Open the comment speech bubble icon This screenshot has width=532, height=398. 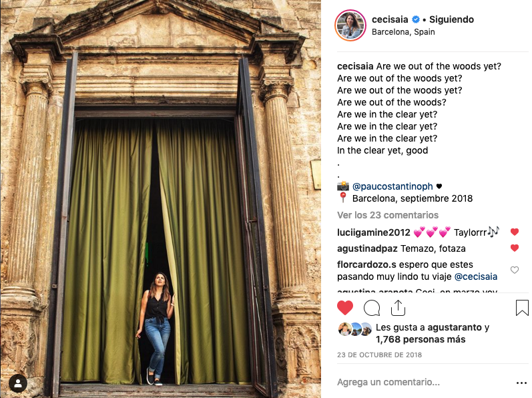coord(372,308)
